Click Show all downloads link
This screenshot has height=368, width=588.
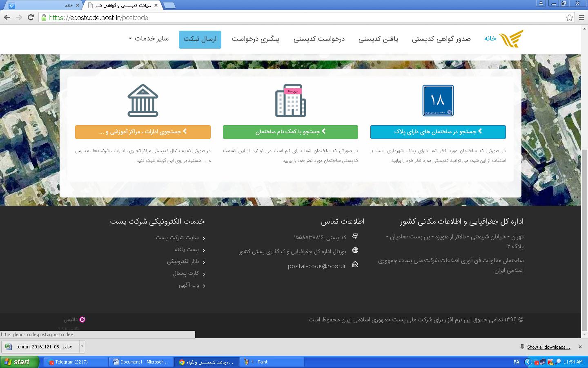click(548, 347)
